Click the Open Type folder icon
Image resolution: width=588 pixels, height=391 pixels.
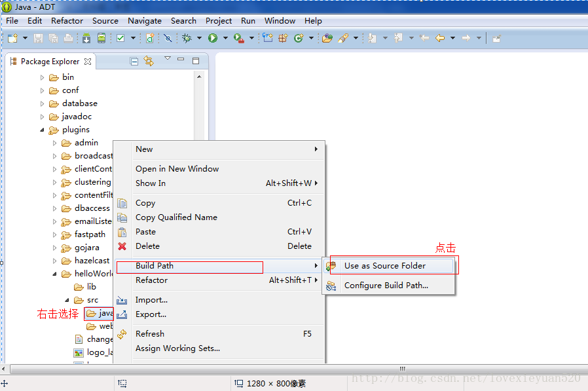pos(327,38)
